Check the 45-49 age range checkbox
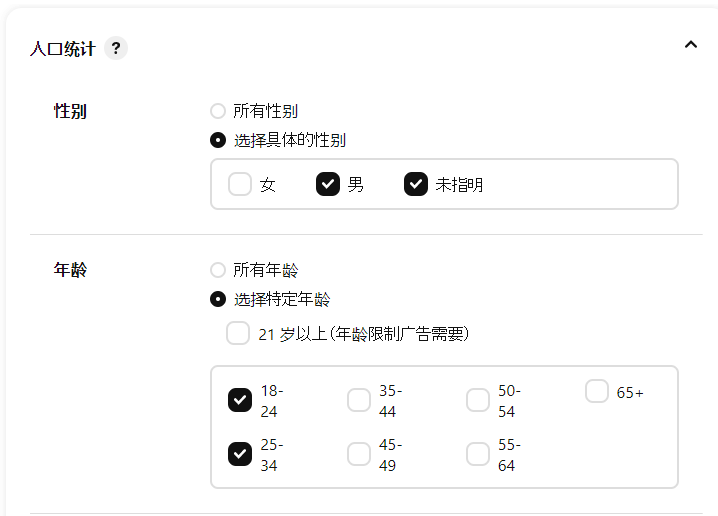Screen dimensions: 718x516 pyautogui.click(x=359, y=454)
